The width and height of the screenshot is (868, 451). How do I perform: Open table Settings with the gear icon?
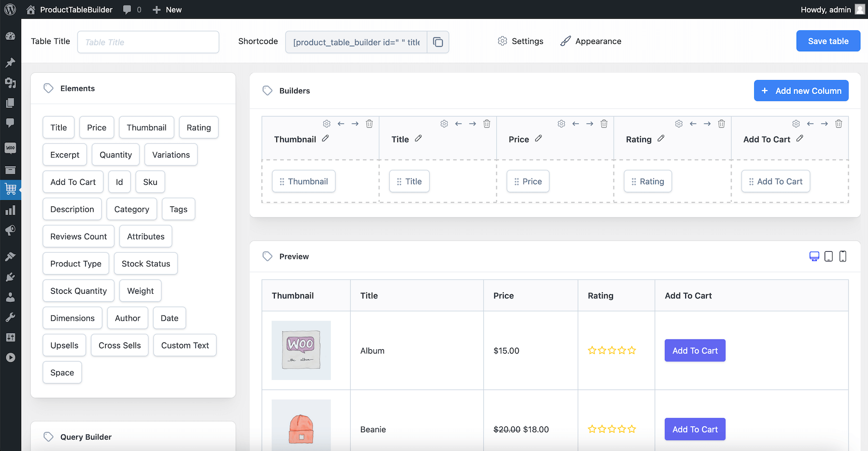click(x=502, y=41)
